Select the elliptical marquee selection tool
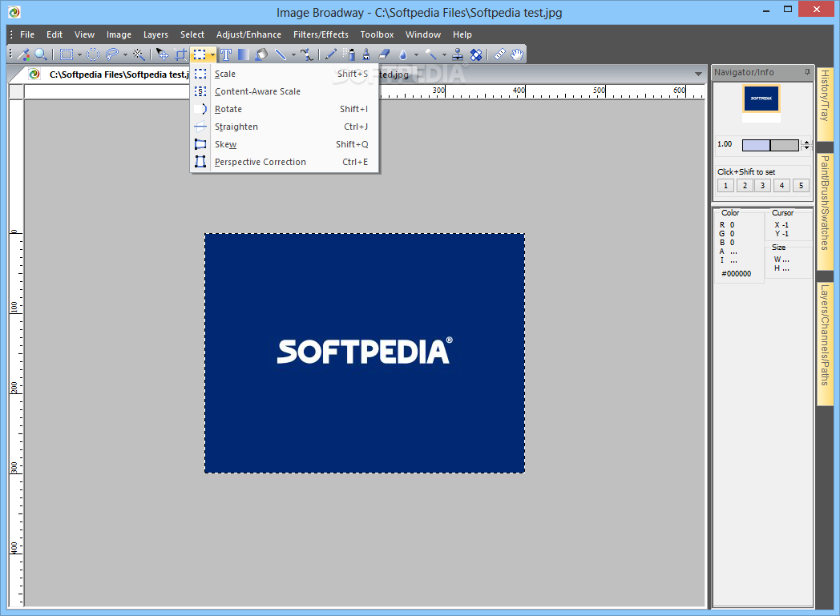840x616 pixels. click(x=93, y=54)
